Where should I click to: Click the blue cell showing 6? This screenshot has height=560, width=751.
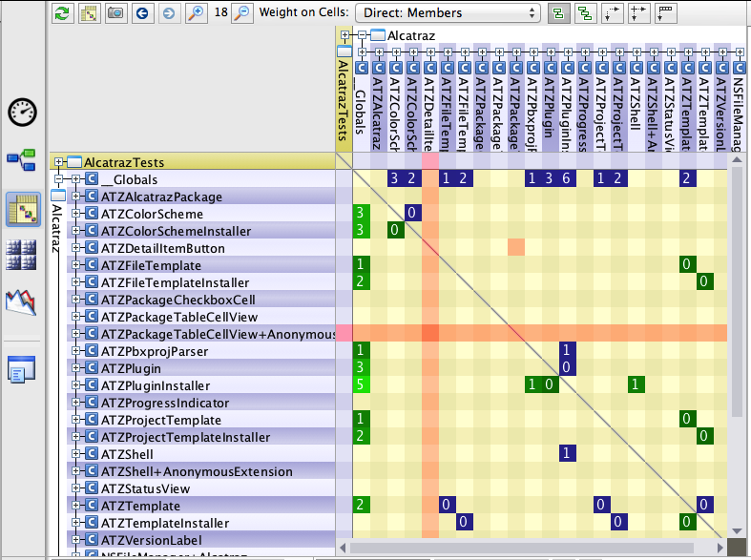[567, 178]
